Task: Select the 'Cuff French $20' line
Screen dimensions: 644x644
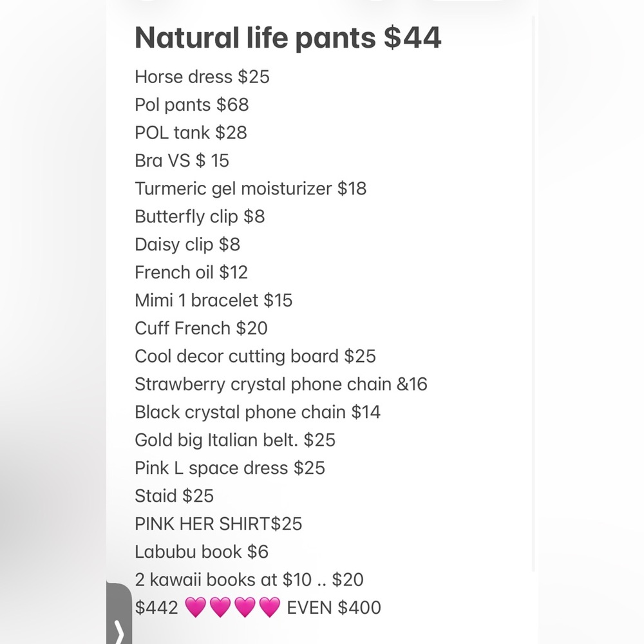Action: click(x=201, y=328)
